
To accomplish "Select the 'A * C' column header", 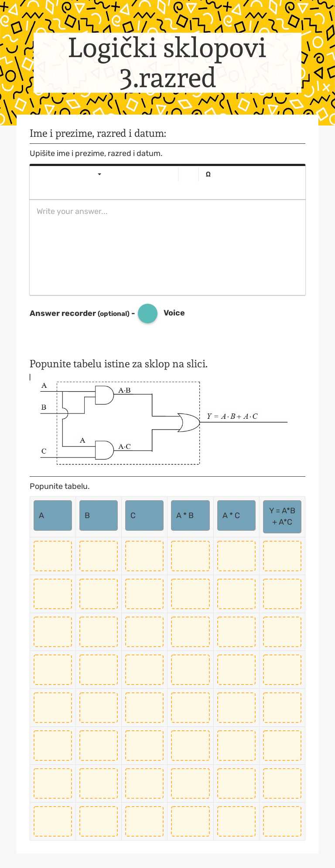I will point(236,515).
